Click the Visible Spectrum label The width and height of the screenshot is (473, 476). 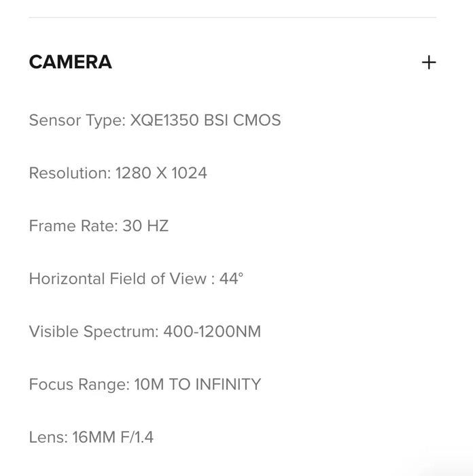coord(94,332)
